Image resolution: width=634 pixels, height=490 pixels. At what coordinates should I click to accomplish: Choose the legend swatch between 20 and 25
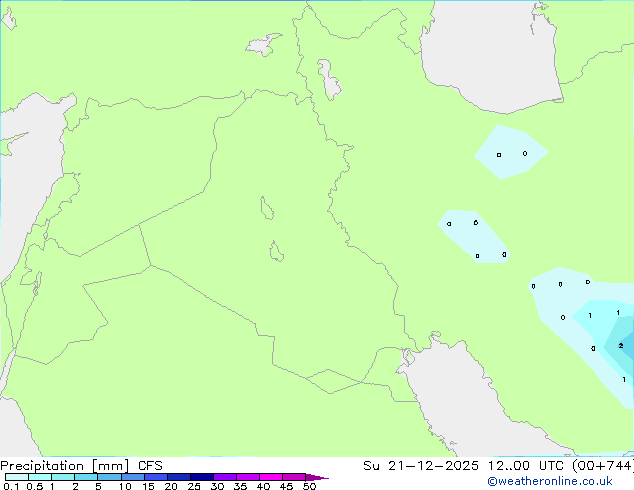[x=179, y=477]
